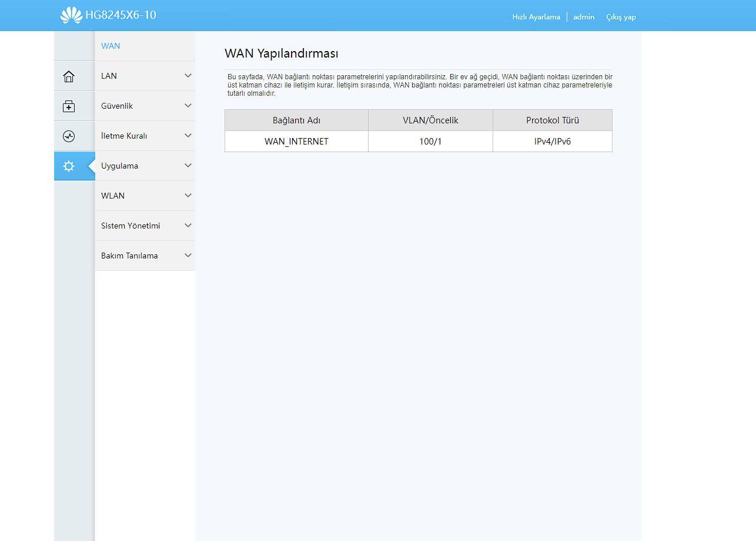Select the system status pulse icon
Screen dimensions: 756x541
[69, 136]
